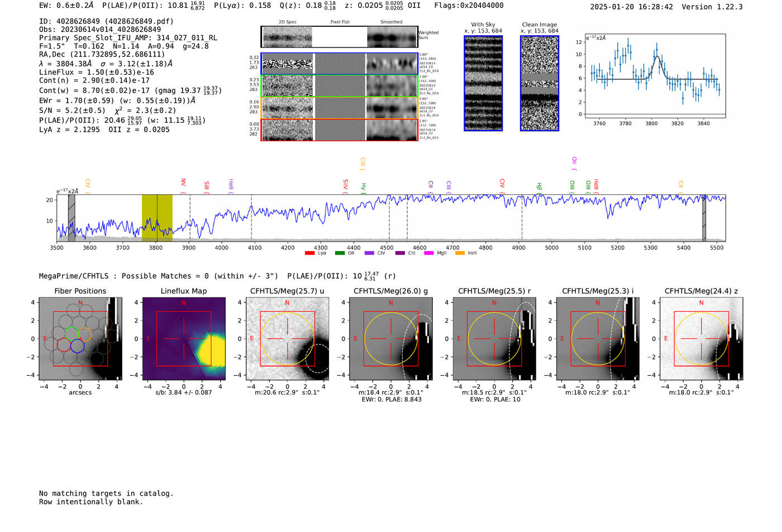Screen dimensions: 782x532
Task: Click the RA,Dec coordinates text
Action: (102, 55)
